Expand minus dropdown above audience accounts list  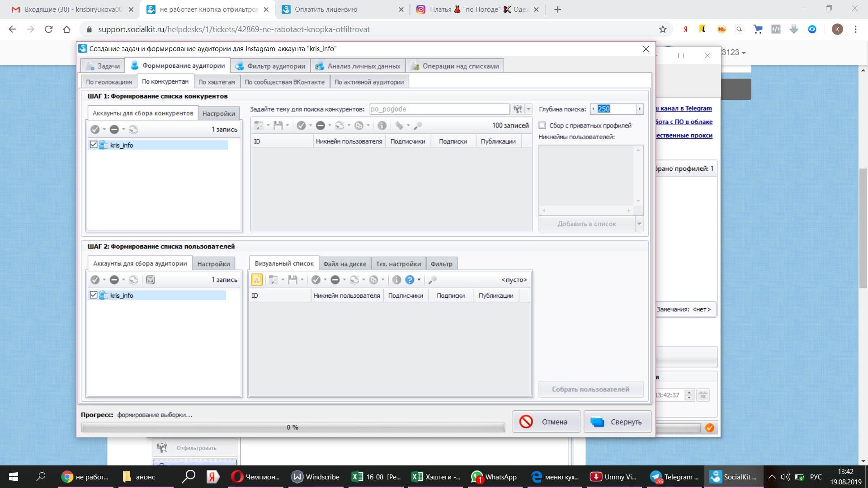(x=123, y=280)
